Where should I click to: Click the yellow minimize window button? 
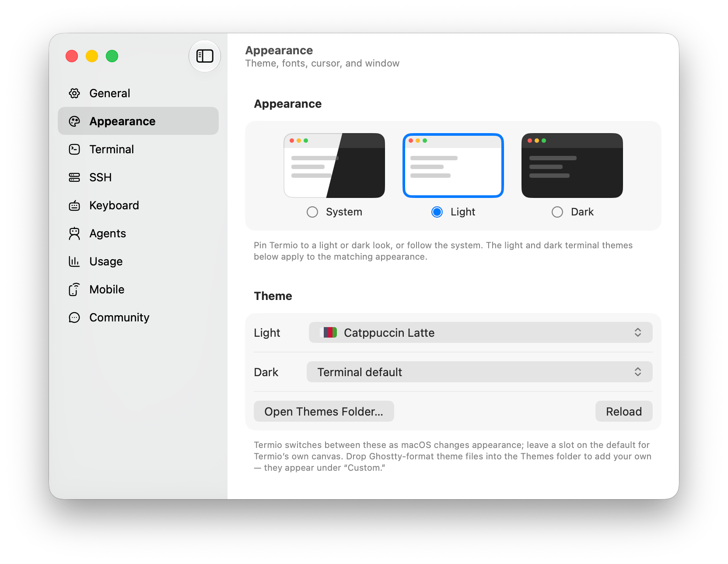click(92, 56)
